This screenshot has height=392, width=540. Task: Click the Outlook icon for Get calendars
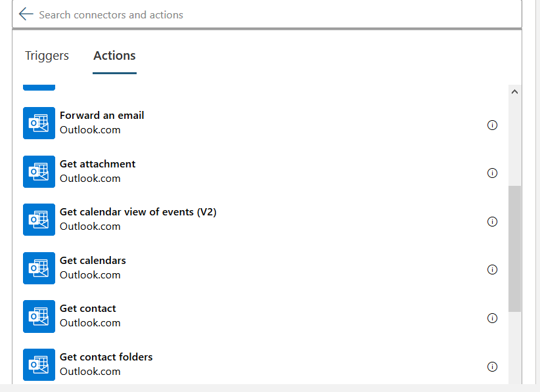tap(39, 268)
